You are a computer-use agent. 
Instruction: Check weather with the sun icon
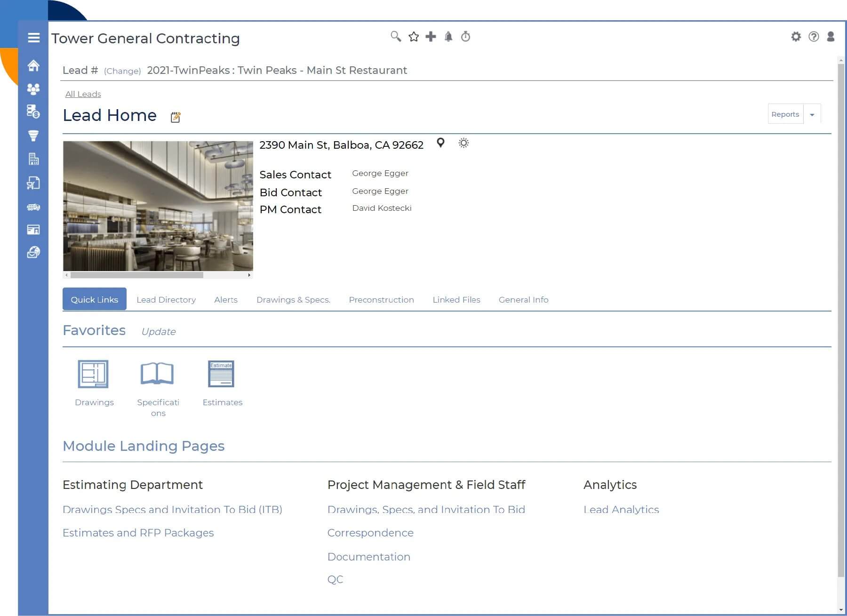463,143
